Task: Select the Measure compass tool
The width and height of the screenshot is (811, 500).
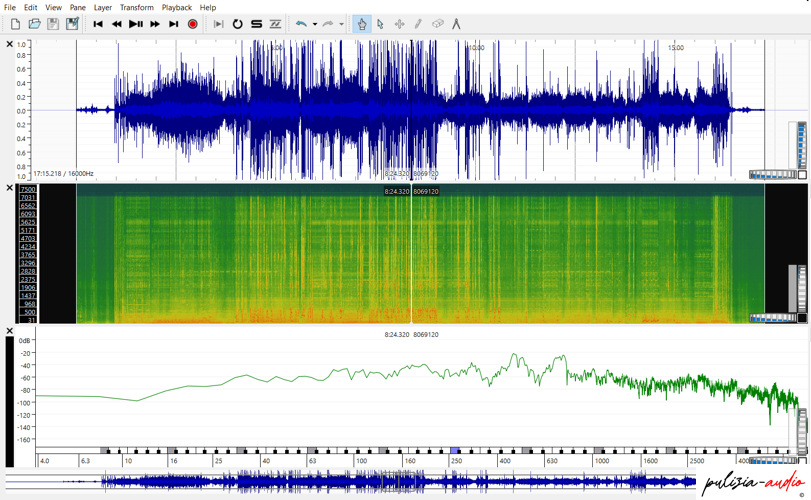Action: (456, 24)
